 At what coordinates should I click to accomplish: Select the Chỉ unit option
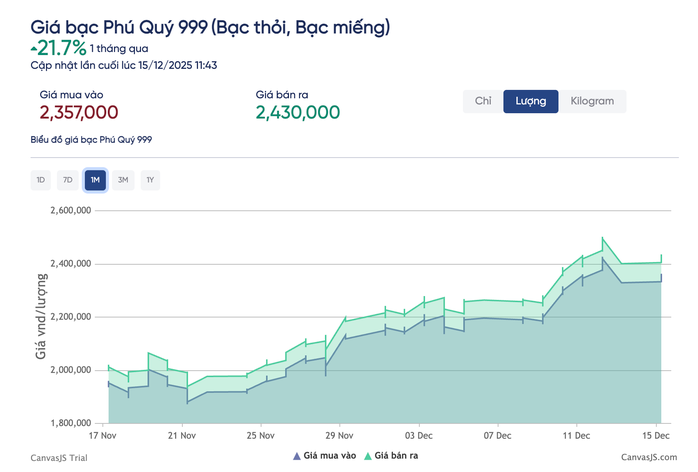[483, 101]
